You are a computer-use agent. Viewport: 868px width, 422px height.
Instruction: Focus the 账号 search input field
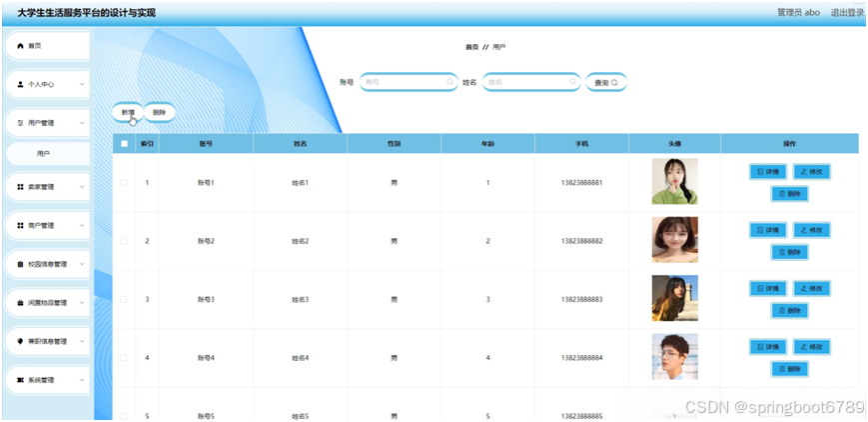point(409,82)
